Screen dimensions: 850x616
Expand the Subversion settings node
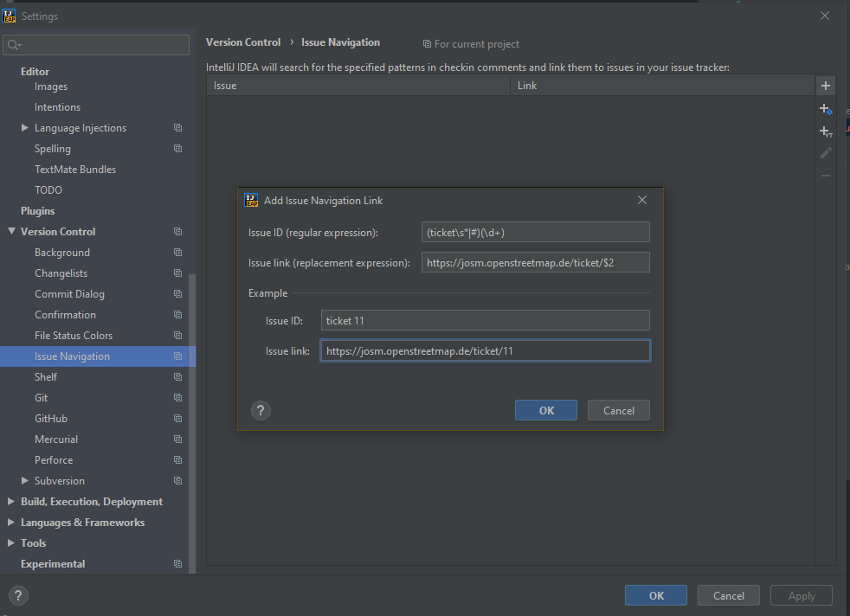(x=25, y=481)
